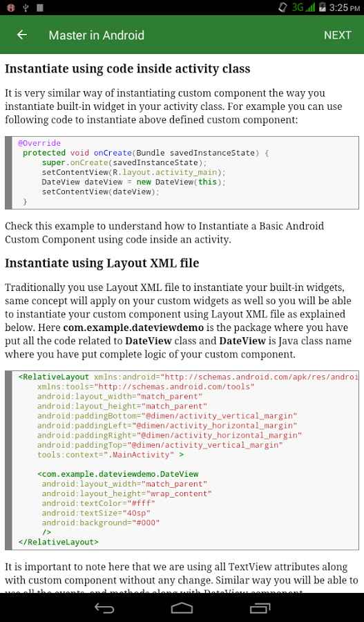Tap heading Instantiate using Layout XML file
This screenshot has height=622, width=364.
coord(102,263)
